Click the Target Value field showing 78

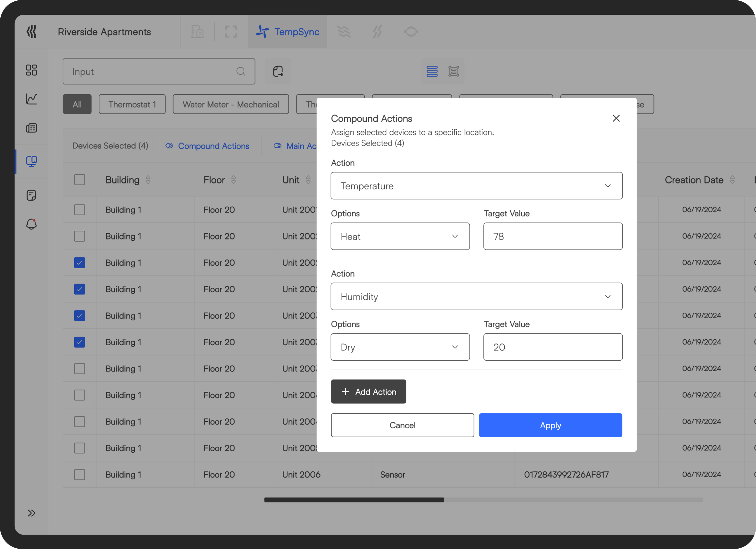pos(553,236)
